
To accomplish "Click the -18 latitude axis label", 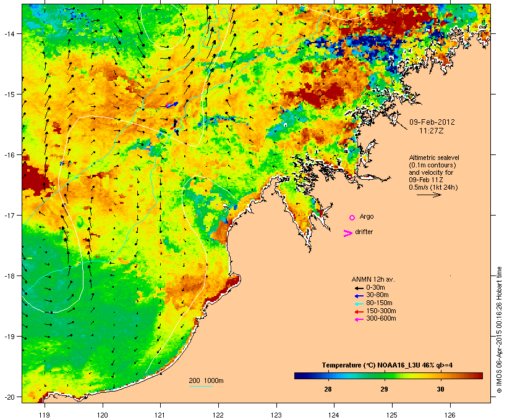I will (9, 276).
